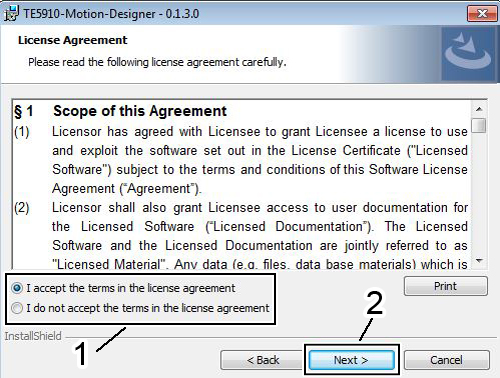This screenshot has width=500, height=378.
Task: Click the '(2)' paragraph number in license
Action: [x=22, y=208]
